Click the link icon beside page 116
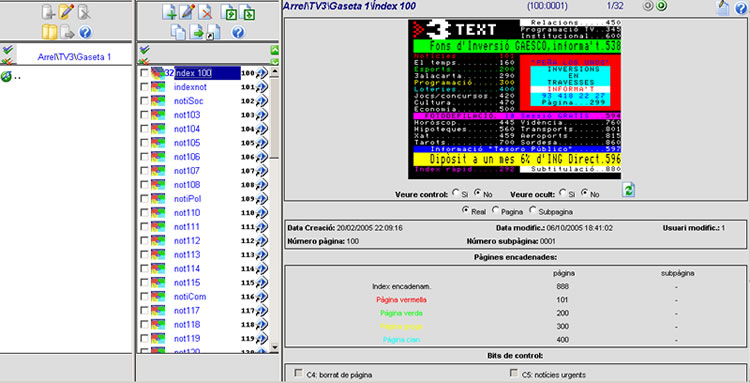 tap(261, 296)
